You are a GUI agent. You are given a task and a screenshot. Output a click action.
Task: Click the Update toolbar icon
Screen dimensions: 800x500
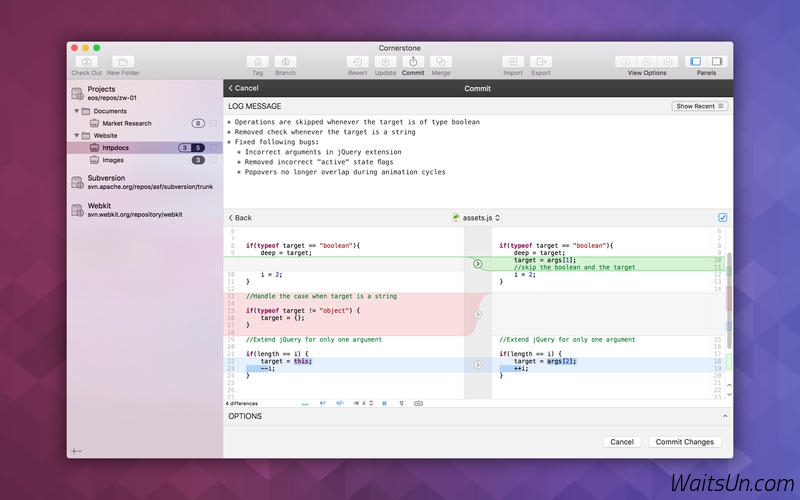(x=385, y=62)
